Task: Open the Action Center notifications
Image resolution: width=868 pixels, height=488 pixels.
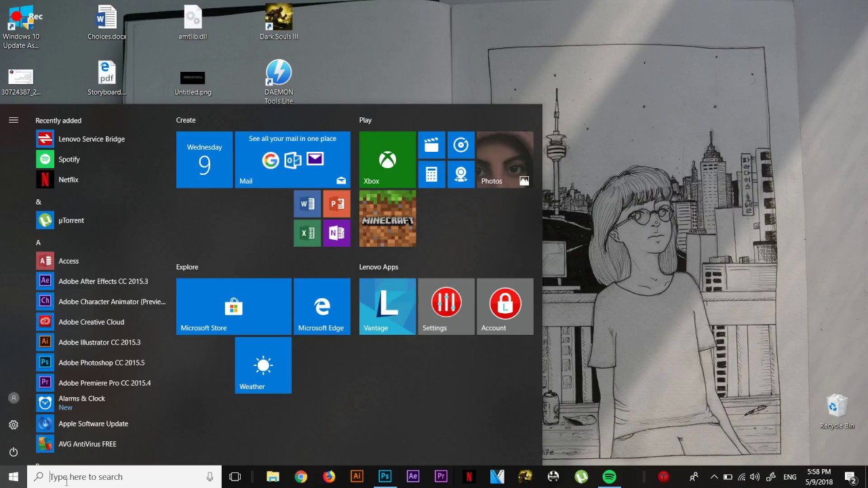Action: pos(850,477)
